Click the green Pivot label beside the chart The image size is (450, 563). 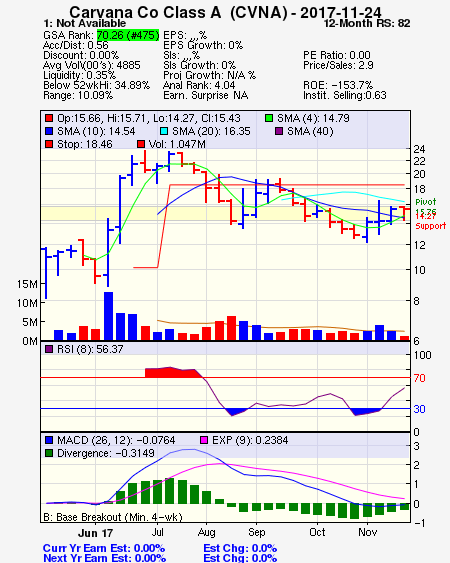coord(426,202)
